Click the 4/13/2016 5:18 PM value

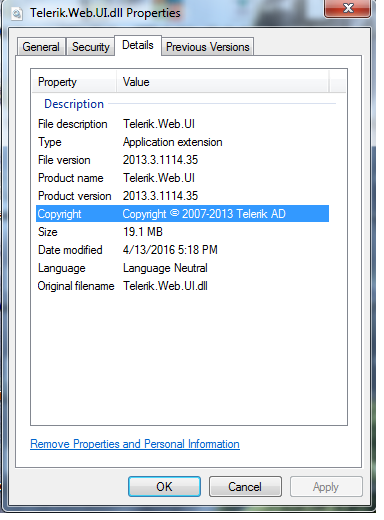(170, 250)
